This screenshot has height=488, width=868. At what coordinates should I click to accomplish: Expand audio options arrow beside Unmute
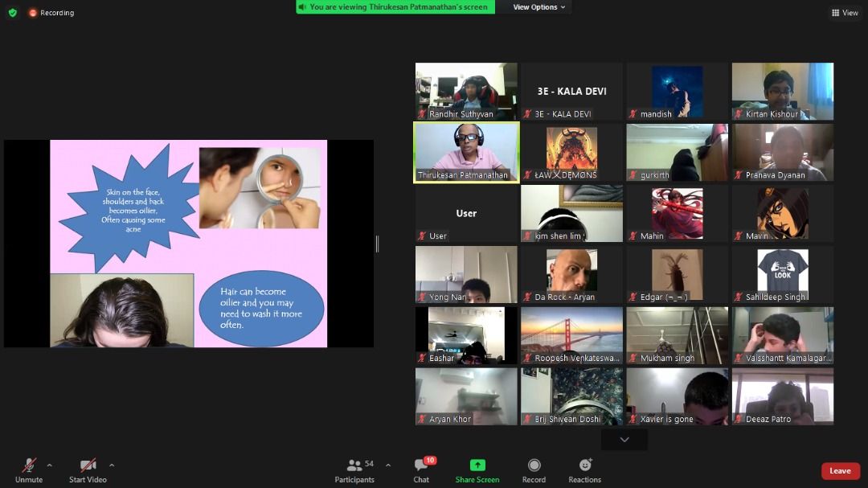tap(50, 465)
